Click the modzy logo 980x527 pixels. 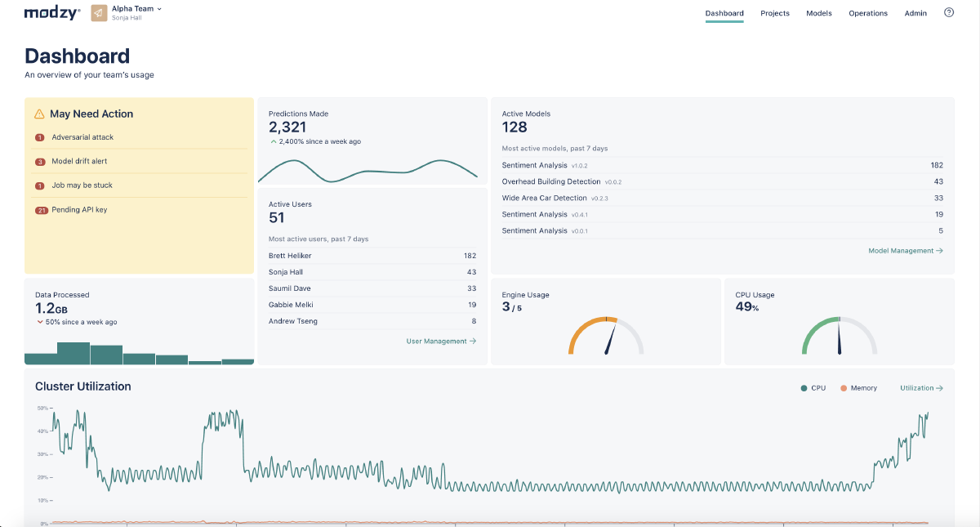52,13
